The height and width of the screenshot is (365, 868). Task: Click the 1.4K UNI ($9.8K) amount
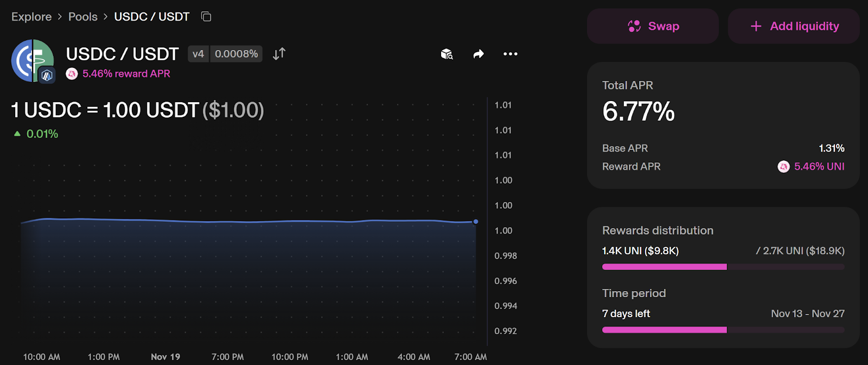(641, 251)
